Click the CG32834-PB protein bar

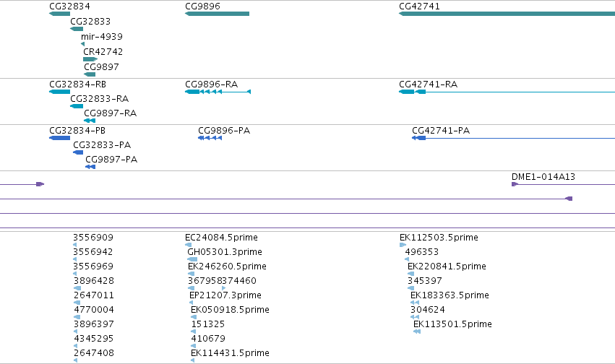click(x=59, y=138)
